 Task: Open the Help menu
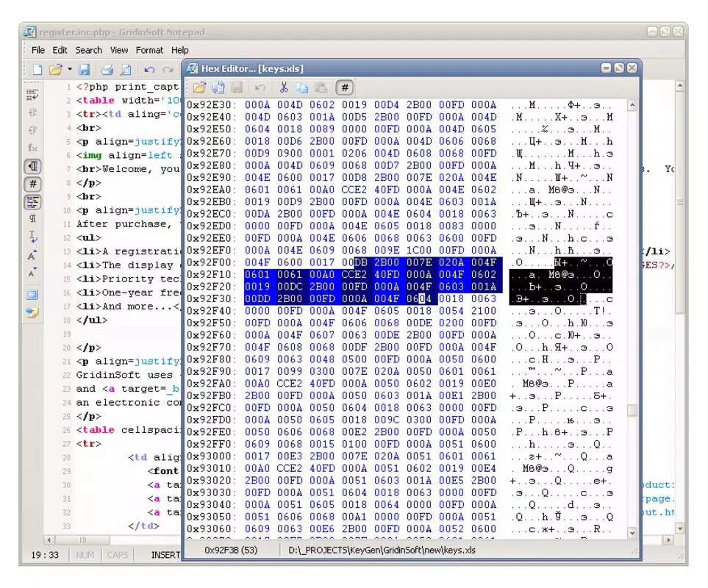(x=179, y=50)
